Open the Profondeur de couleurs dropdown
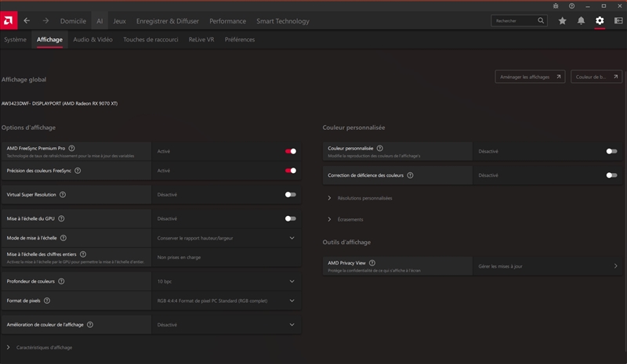This screenshot has height=364, width=627. point(292,281)
